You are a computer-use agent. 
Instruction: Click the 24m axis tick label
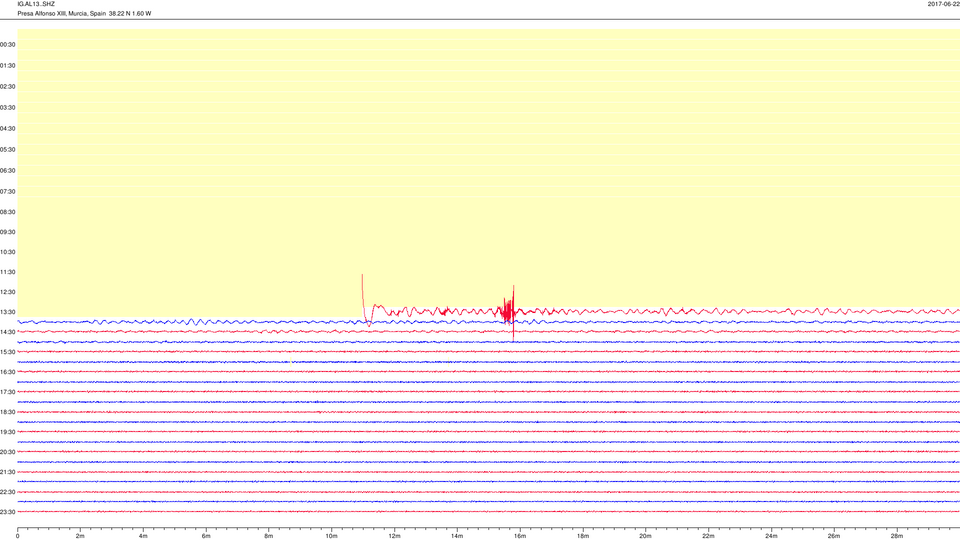[x=771, y=536]
